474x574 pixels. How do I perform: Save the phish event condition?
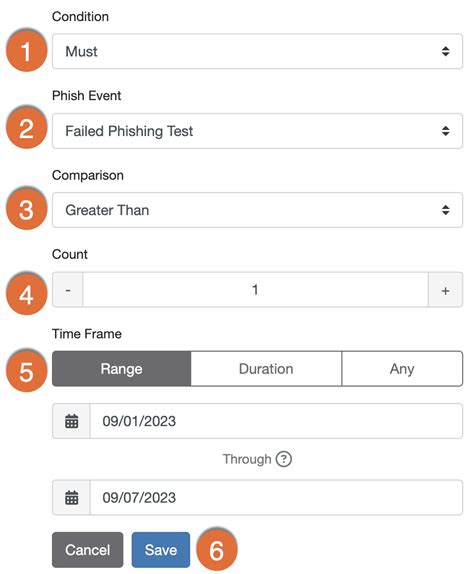click(x=161, y=550)
